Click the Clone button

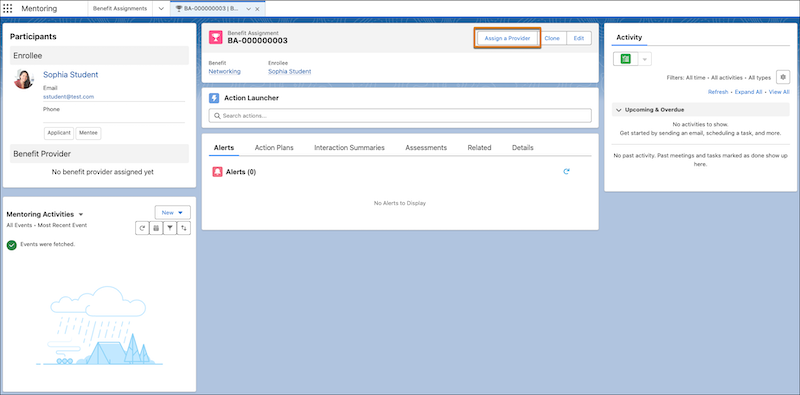[552, 38]
